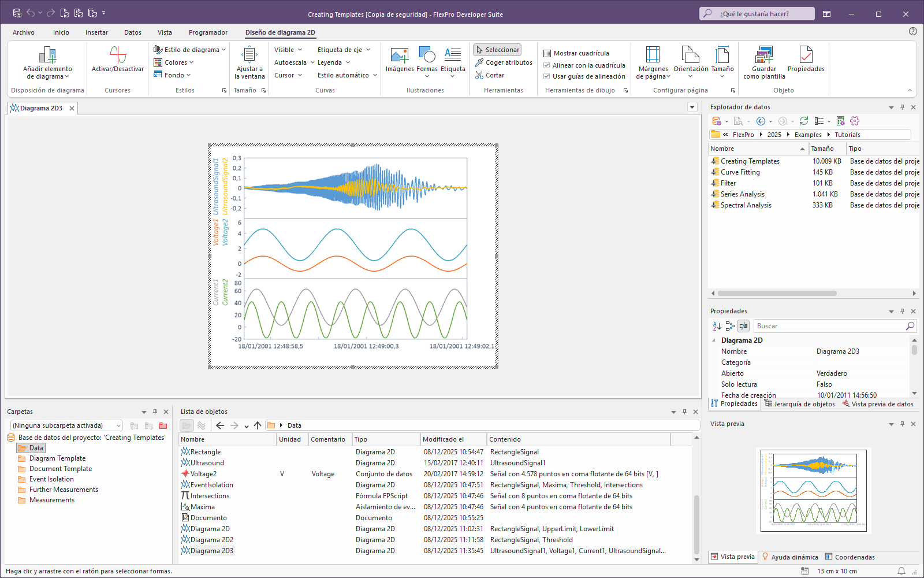The height and width of the screenshot is (578, 924).
Task: Enable the Mostrar cuadrícula checkbox
Action: click(547, 53)
